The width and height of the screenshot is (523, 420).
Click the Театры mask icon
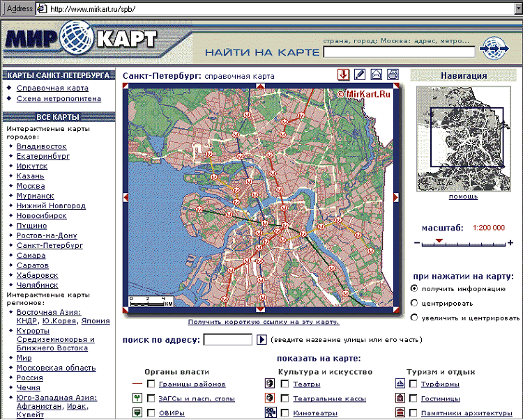tap(270, 383)
